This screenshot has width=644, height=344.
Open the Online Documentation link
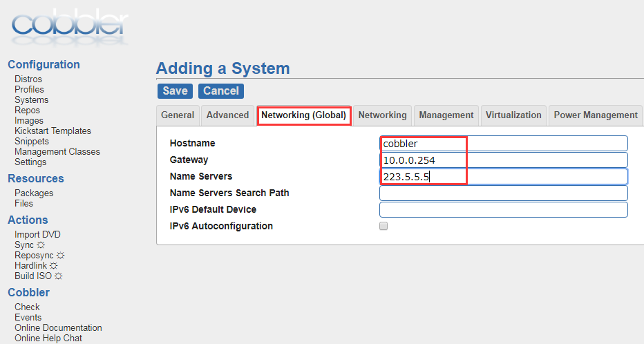point(58,327)
